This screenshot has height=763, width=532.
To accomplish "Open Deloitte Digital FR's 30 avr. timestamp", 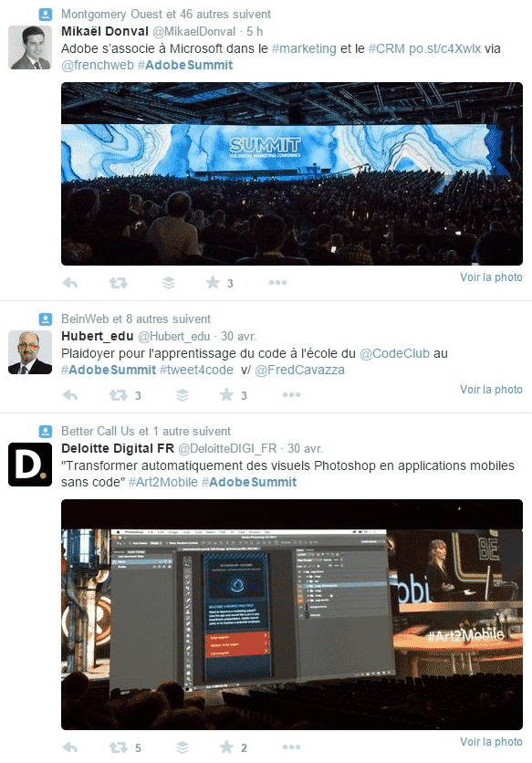I will click(305, 448).
